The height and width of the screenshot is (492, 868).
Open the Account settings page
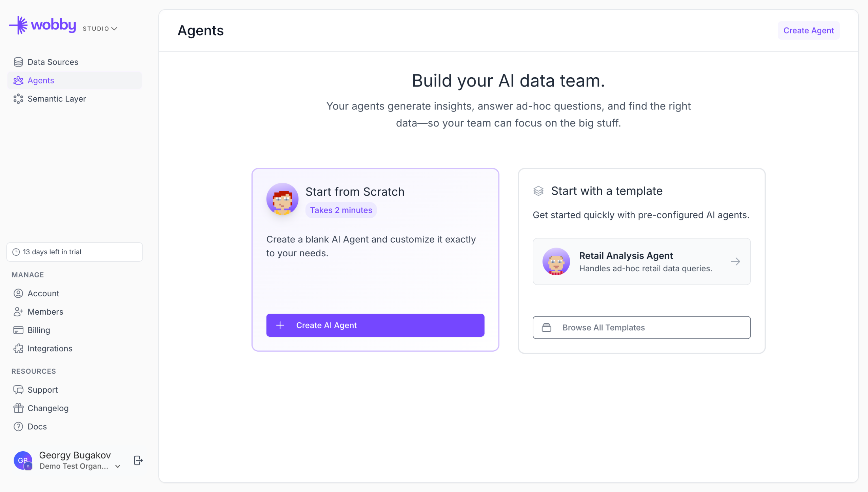(43, 294)
